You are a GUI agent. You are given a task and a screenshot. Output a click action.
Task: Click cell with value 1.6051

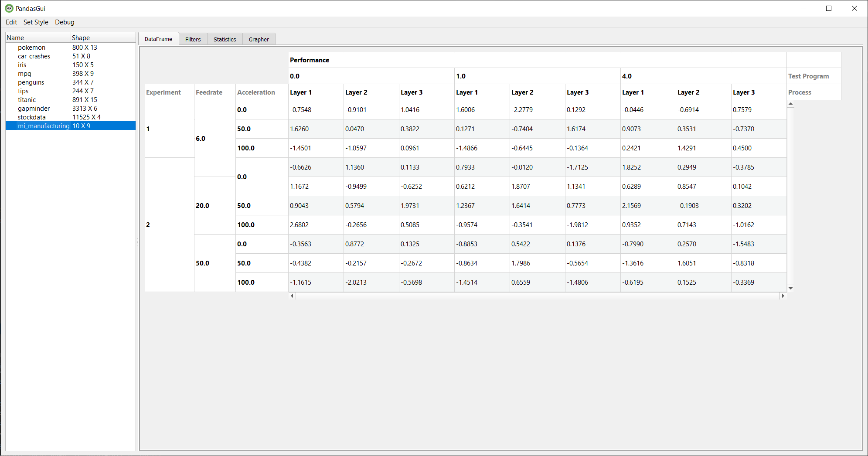click(703, 263)
